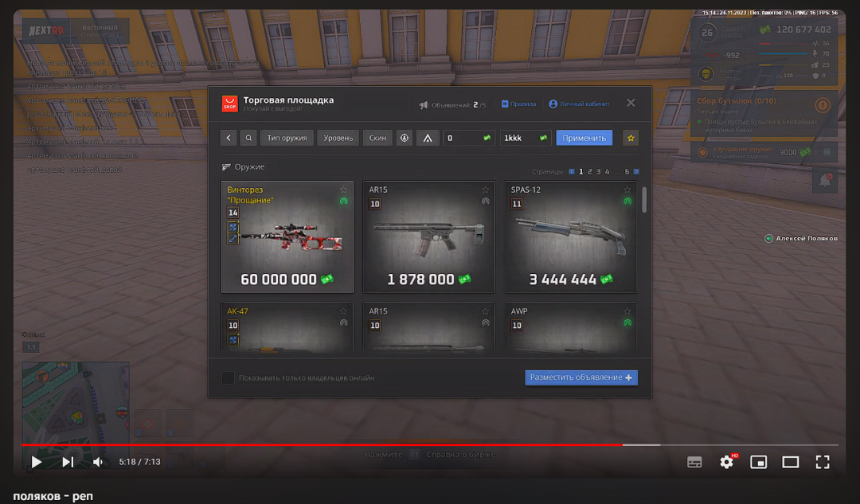The height and width of the screenshot is (504, 860).
Task: Go back using the left arrow button
Action: click(x=229, y=138)
